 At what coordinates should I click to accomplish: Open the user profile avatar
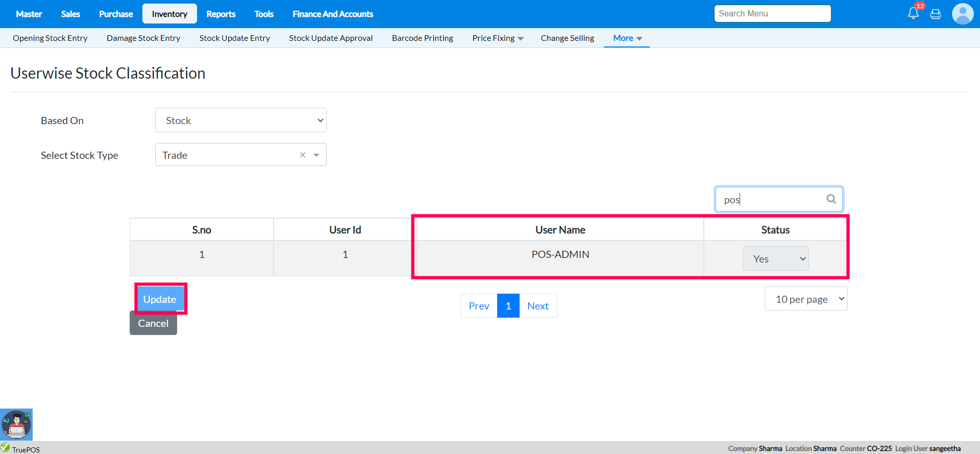pyautogui.click(x=963, y=14)
